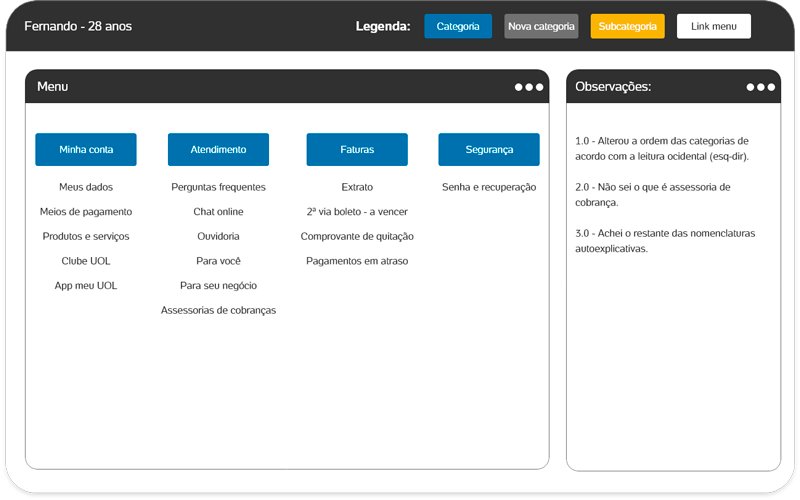Click Senha e recuperação under Segurança
800x500 pixels.
(489, 187)
